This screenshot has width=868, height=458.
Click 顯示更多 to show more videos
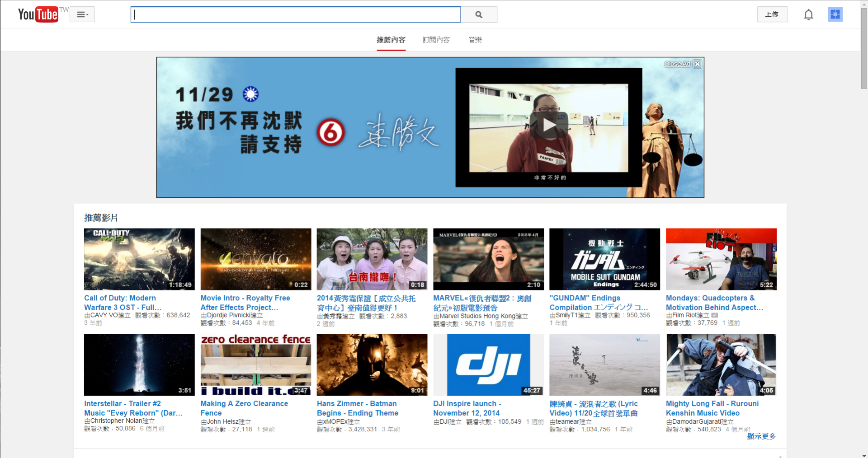(x=761, y=436)
